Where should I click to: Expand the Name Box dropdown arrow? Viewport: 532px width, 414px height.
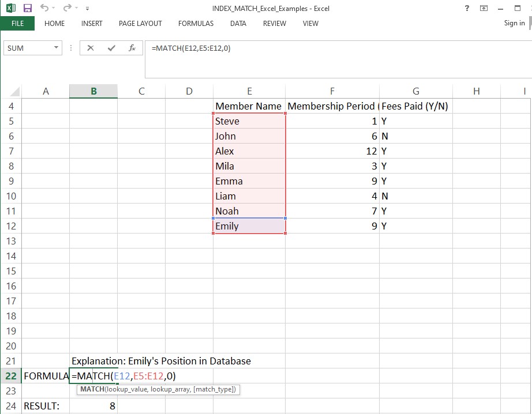[57, 48]
